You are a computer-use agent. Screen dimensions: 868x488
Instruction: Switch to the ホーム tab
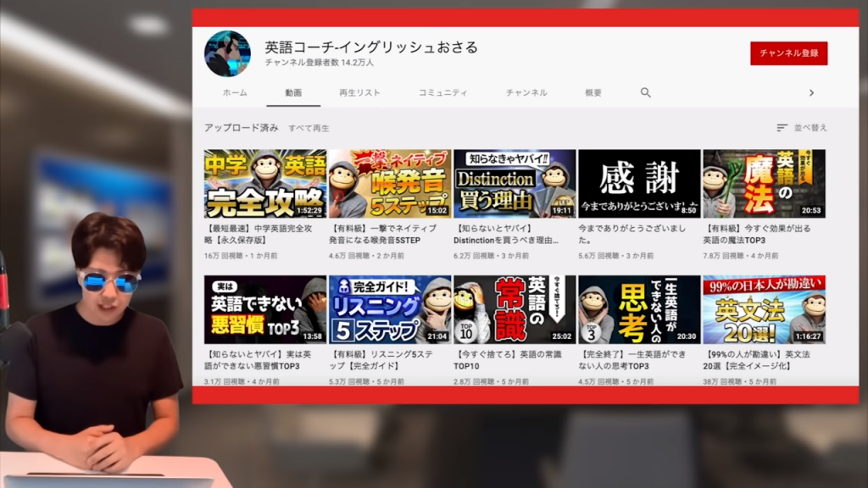(235, 92)
